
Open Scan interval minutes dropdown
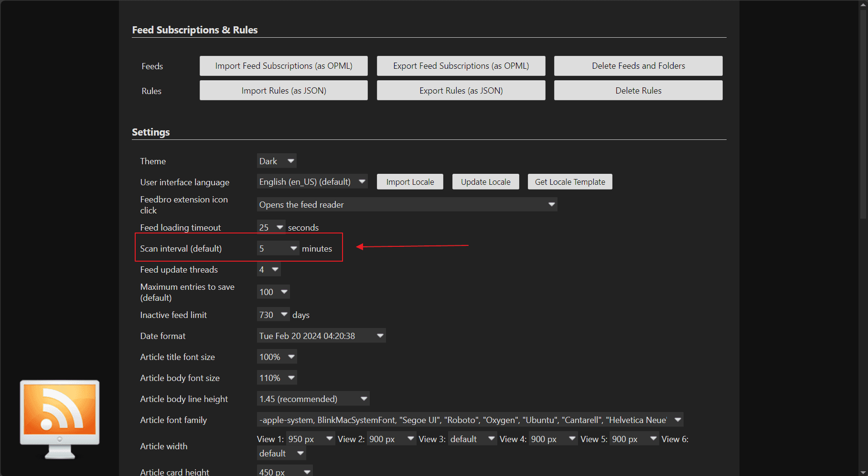point(278,248)
